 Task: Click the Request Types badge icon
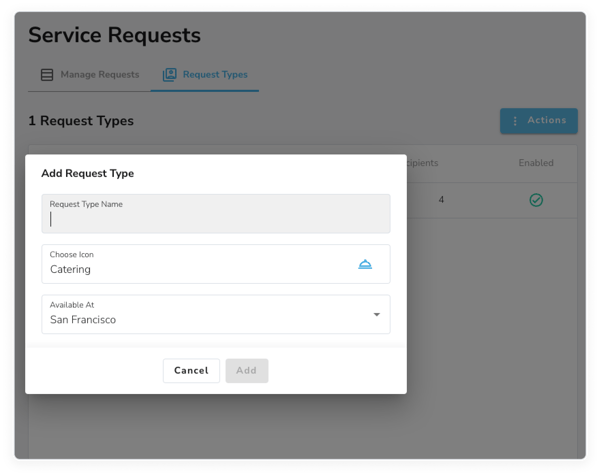tap(170, 75)
